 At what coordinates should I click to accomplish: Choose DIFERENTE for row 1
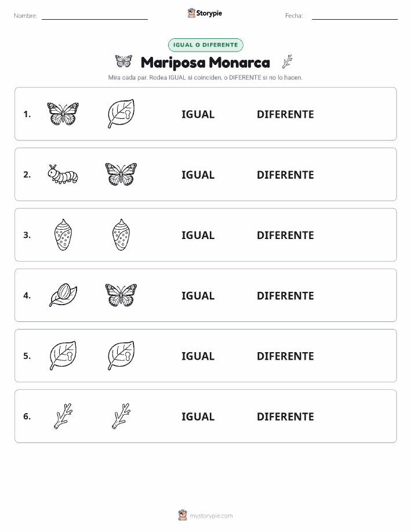point(285,114)
